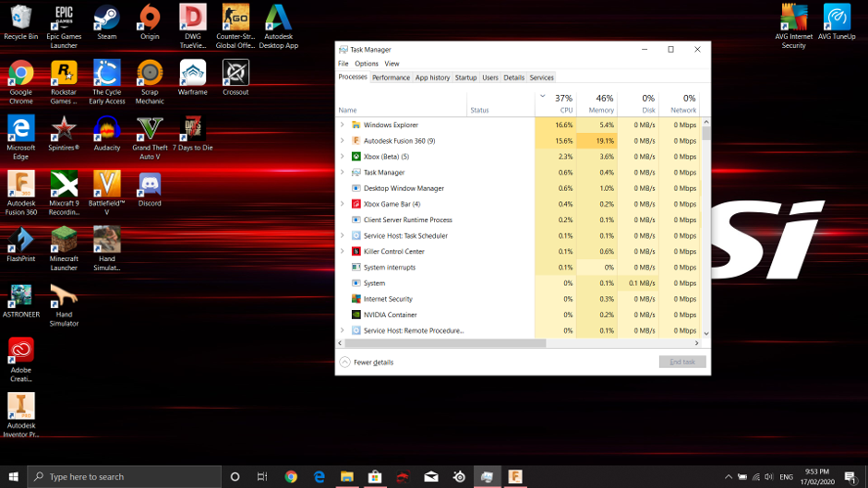Click the taskbar search box
The width and height of the screenshot is (868, 488).
click(x=125, y=476)
